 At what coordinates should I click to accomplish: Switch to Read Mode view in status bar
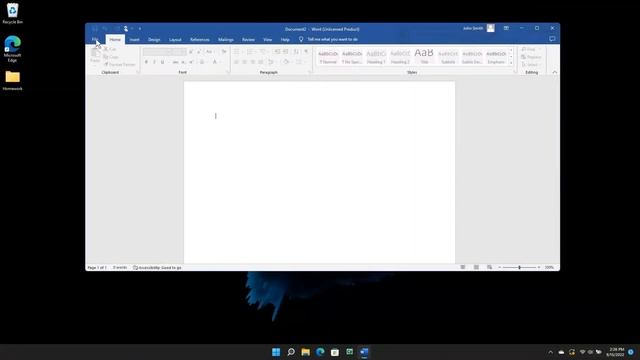[463, 267]
